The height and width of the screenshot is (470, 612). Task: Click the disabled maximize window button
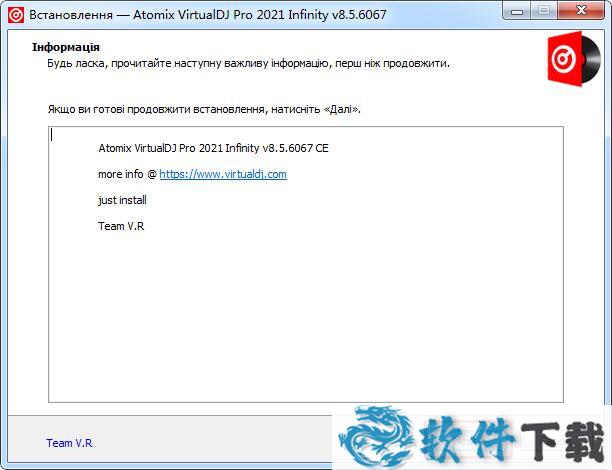pos(544,11)
